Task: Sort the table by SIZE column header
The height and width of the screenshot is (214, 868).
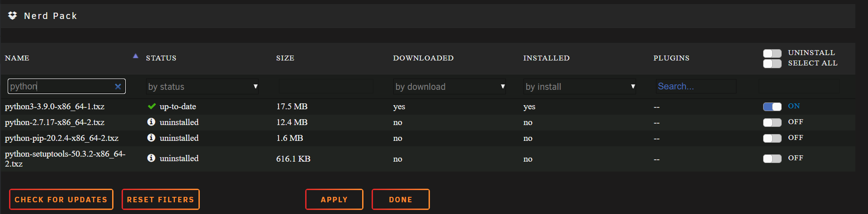Action: tap(285, 58)
